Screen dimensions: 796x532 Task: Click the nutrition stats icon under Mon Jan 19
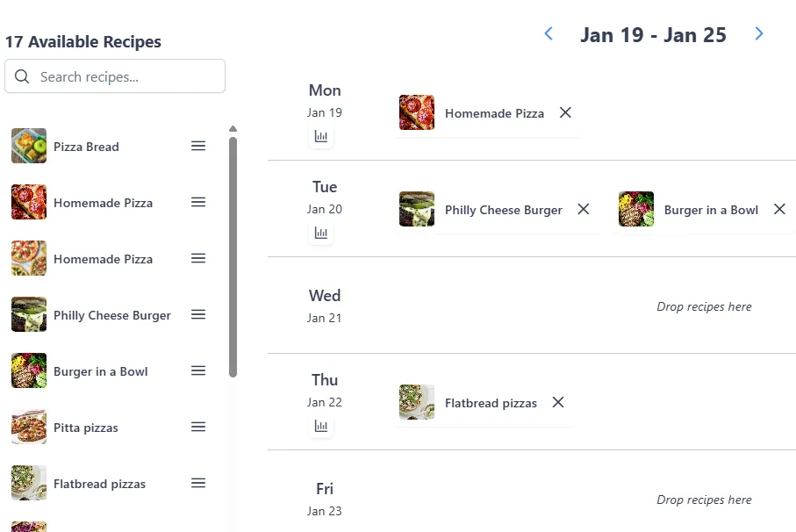click(321, 136)
